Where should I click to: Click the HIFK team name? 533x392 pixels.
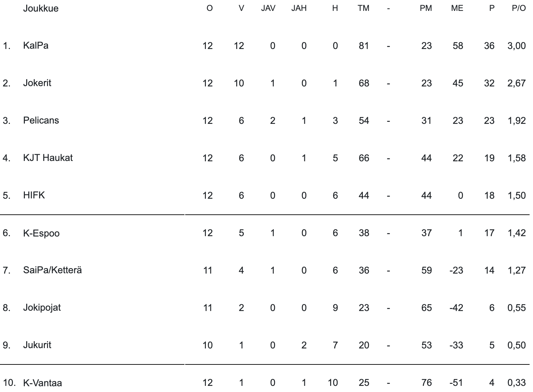(34, 195)
